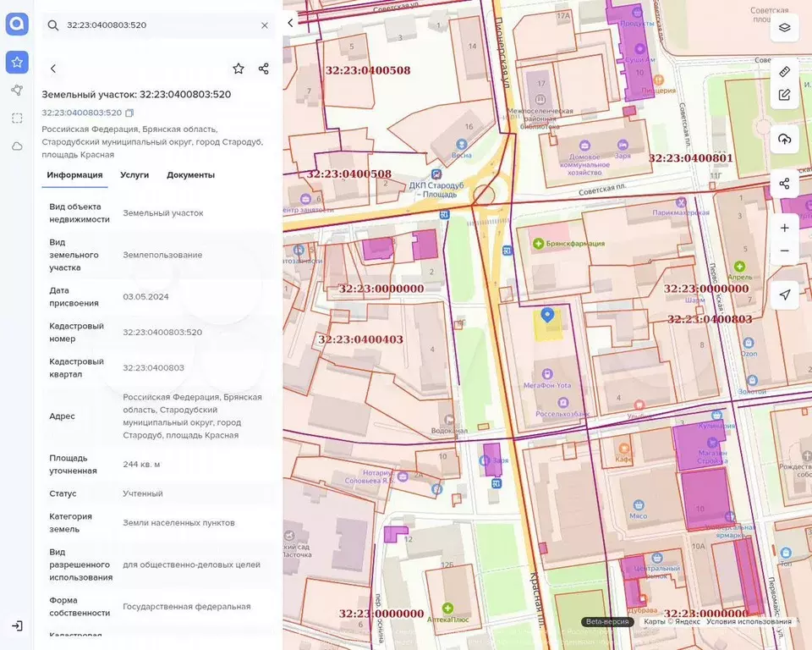Click the app logo icon in the sidebar
This screenshot has height=650, width=812.
coord(17,24)
